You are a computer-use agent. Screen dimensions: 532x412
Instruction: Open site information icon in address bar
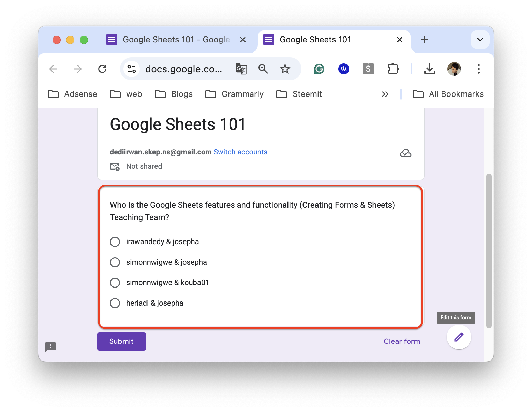click(x=132, y=69)
